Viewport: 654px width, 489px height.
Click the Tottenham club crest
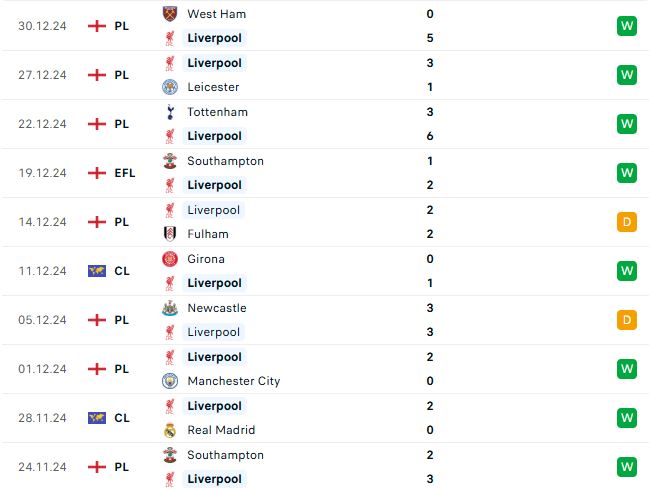[x=170, y=112]
